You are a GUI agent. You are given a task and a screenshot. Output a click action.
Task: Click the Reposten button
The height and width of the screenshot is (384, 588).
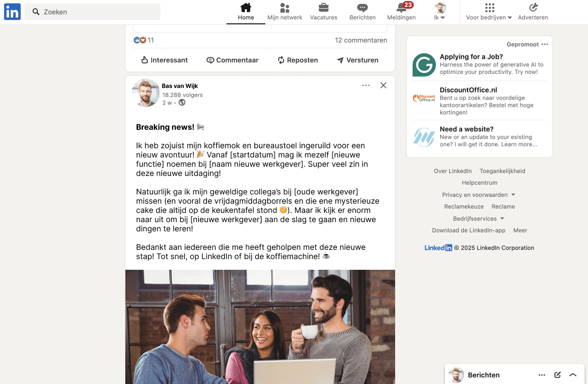click(297, 60)
